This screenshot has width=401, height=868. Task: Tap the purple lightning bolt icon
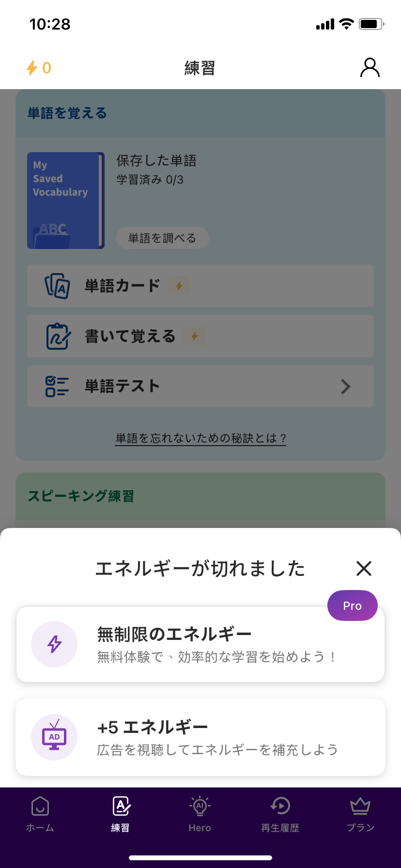tap(54, 644)
